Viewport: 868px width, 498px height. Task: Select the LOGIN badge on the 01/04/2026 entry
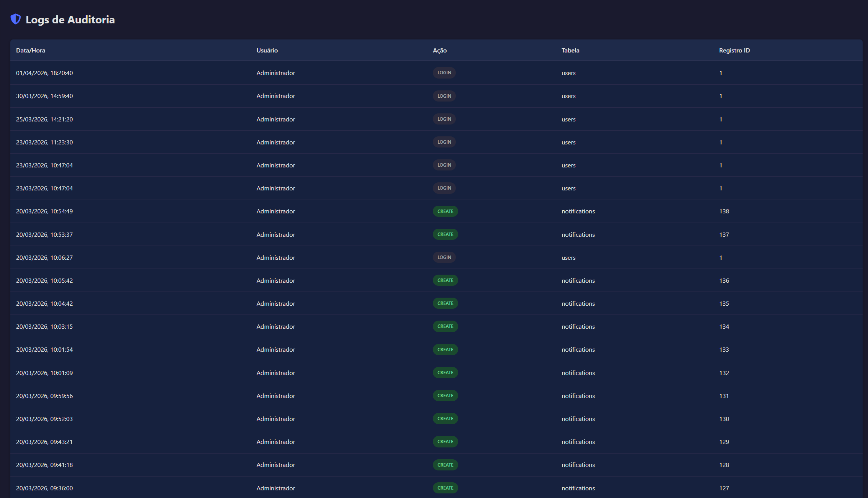(x=444, y=72)
